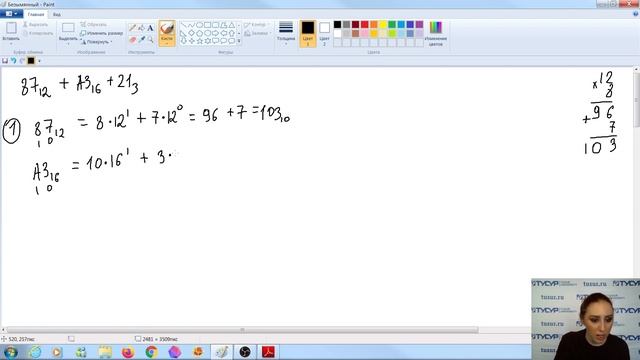Choose the rectangle shape in Shapes gallery
Viewport: 640px width, 360px height.
coord(207,25)
